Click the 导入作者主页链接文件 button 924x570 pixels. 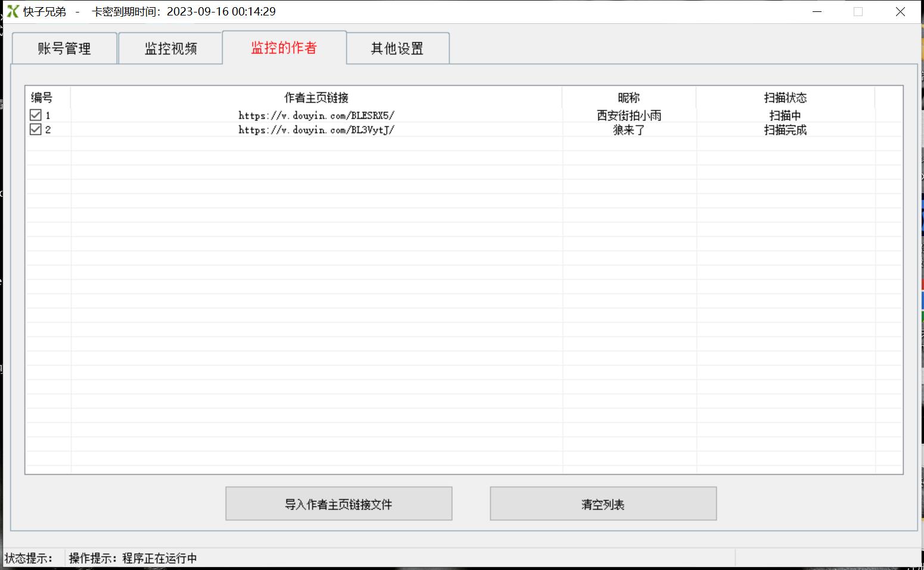(x=338, y=503)
